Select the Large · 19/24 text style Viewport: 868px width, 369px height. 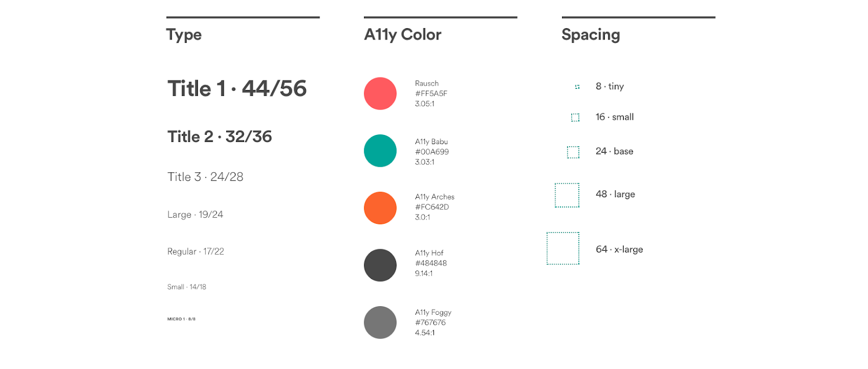coord(195,215)
